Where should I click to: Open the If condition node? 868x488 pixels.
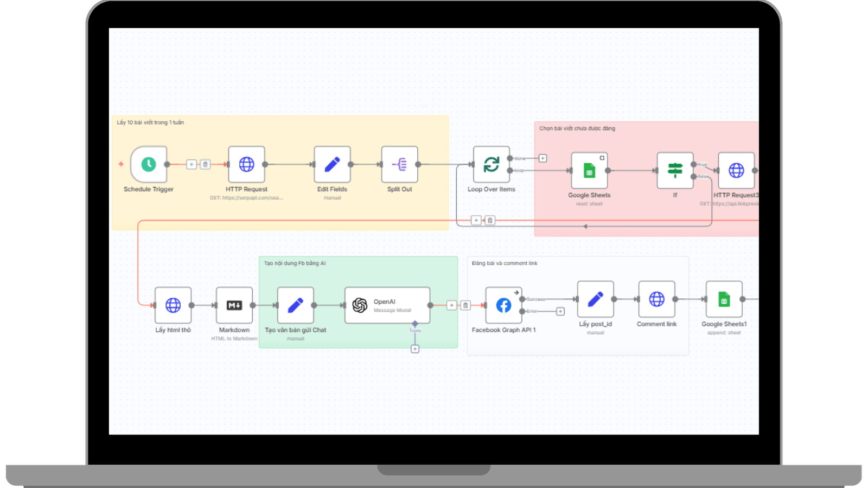(x=675, y=170)
